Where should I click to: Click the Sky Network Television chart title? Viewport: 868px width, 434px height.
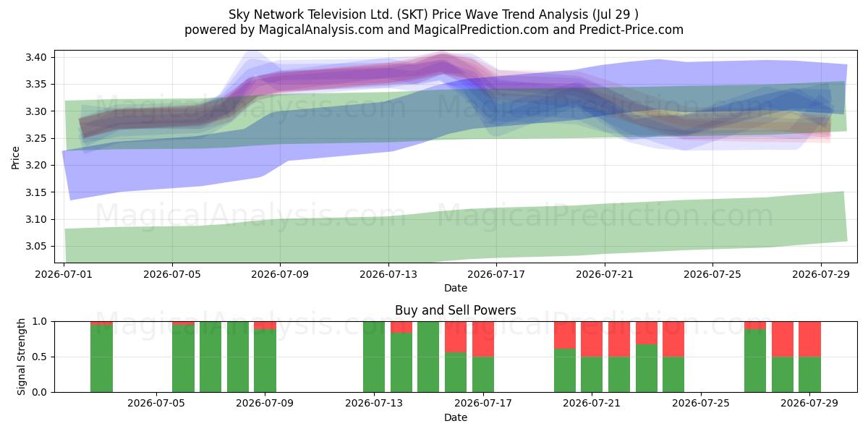click(434, 14)
